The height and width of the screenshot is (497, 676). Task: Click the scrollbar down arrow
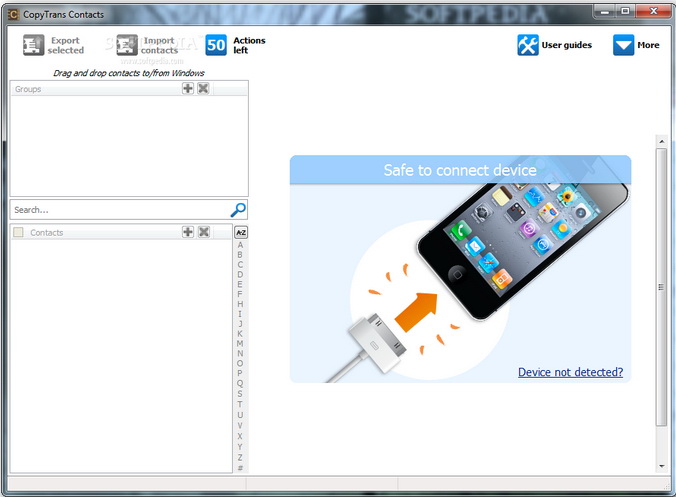click(661, 466)
